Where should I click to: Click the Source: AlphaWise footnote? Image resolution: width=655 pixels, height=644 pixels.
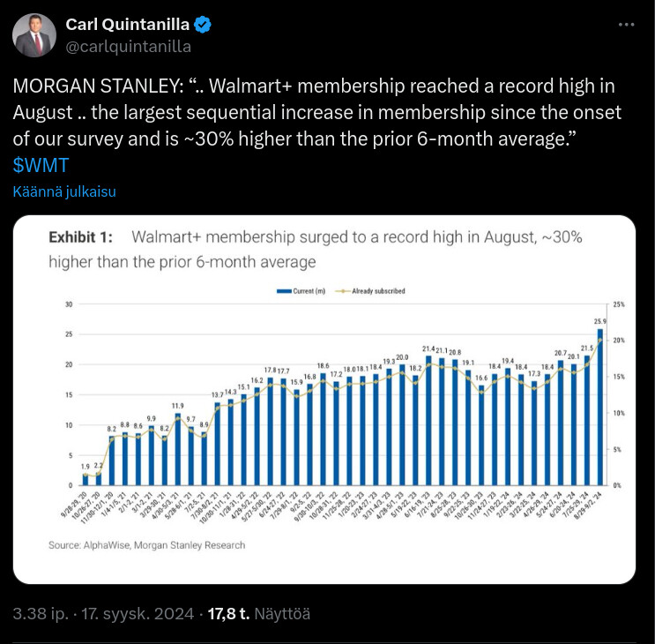pyautogui.click(x=146, y=545)
